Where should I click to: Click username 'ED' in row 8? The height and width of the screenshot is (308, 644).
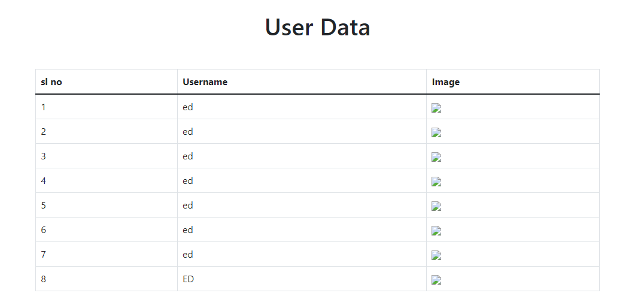tap(188, 279)
